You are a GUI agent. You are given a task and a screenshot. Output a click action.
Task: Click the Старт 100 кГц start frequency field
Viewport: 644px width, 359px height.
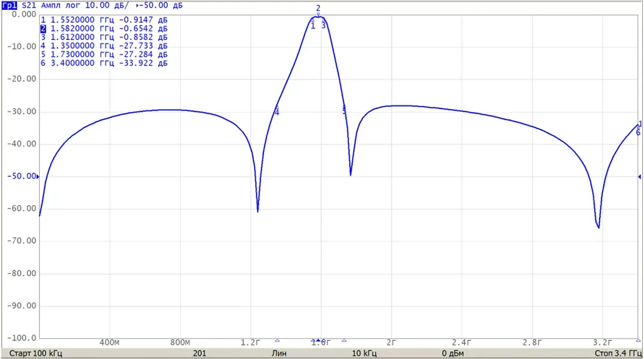click(36, 353)
